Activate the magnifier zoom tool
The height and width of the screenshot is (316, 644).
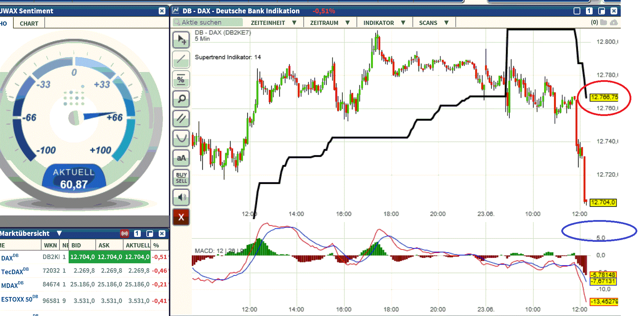point(181,99)
